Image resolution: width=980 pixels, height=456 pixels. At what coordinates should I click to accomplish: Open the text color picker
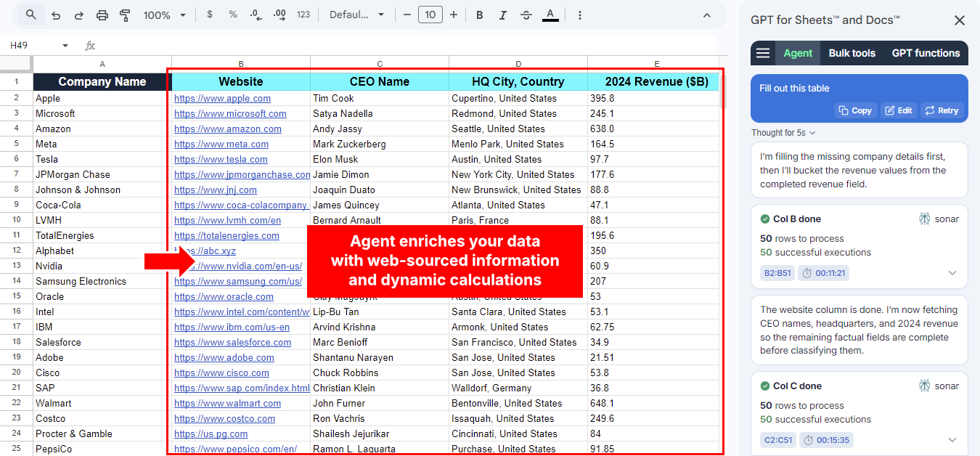(x=550, y=14)
